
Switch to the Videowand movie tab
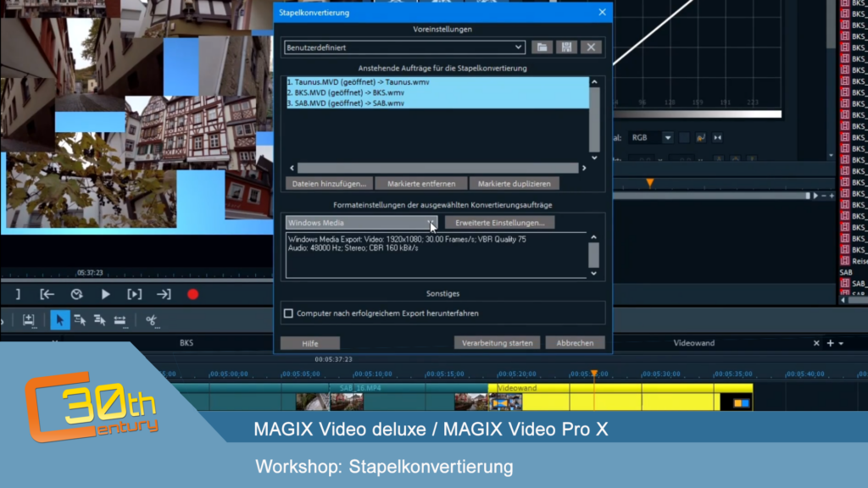tap(693, 343)
